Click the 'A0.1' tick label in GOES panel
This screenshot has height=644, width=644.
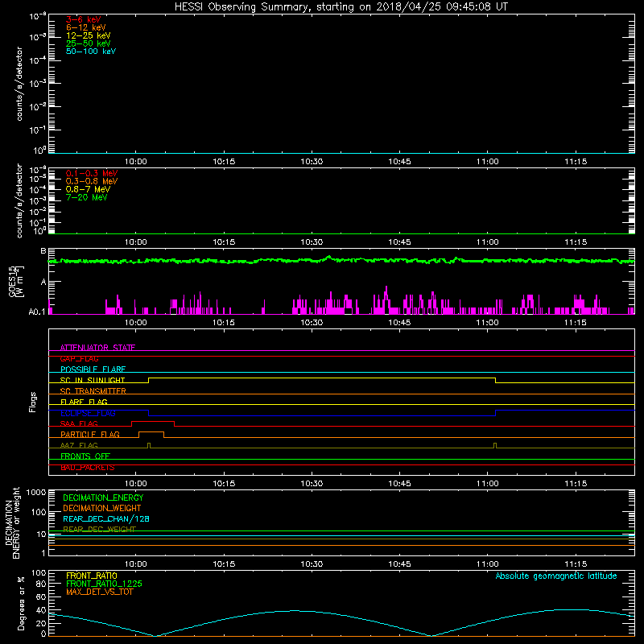coord(37,312)
